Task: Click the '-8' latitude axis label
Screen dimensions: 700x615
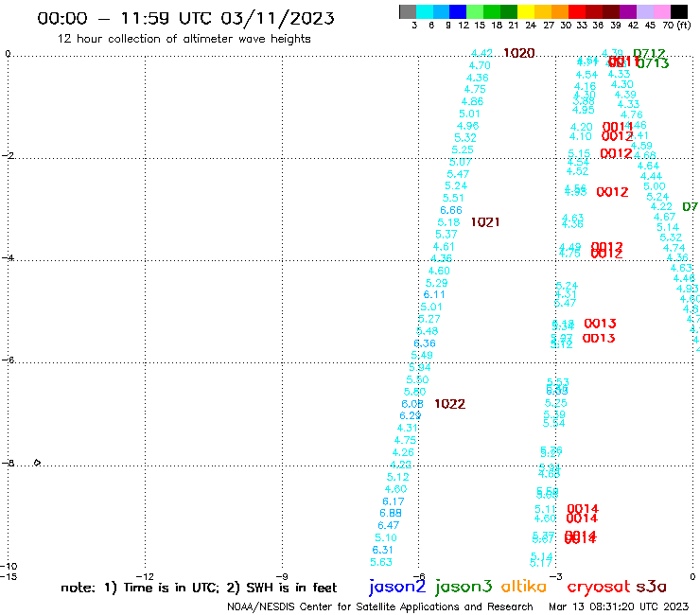Action: tap(8, 464)
